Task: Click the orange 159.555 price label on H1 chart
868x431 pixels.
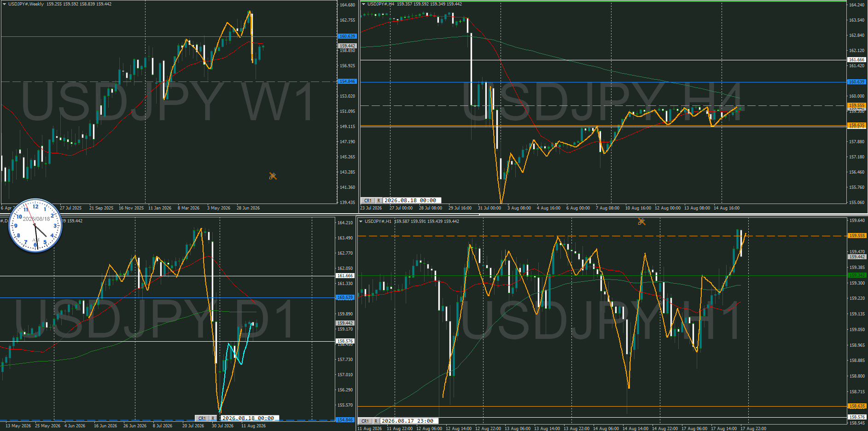Action: (x=857, y=236)
